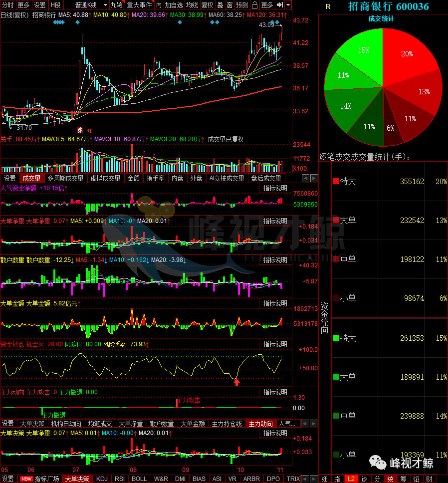
Task: Select the AI立桩成交量 tab
Action: pos(226,178)
